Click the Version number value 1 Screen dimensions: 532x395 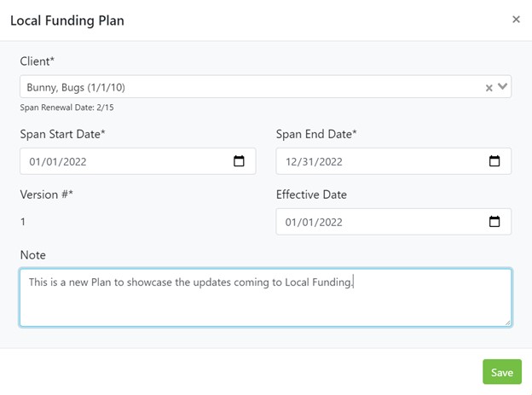point(23,222)
